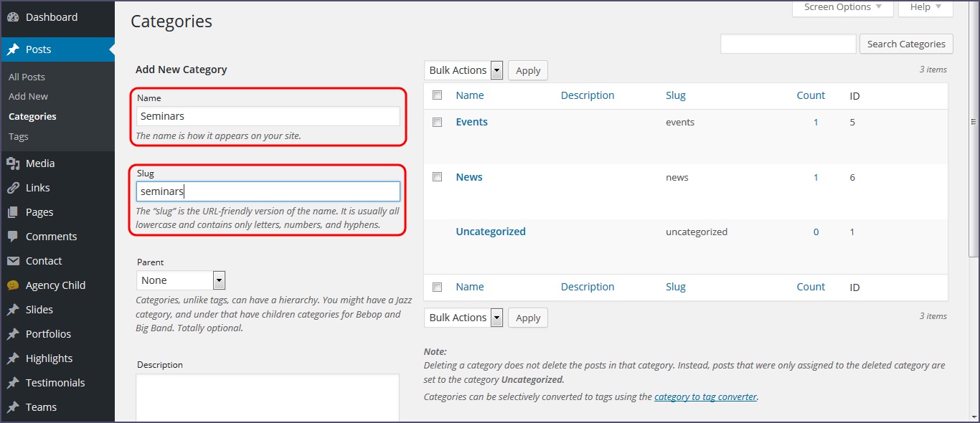
Task: Tick the News category checkbox
Action: [437, 177]
